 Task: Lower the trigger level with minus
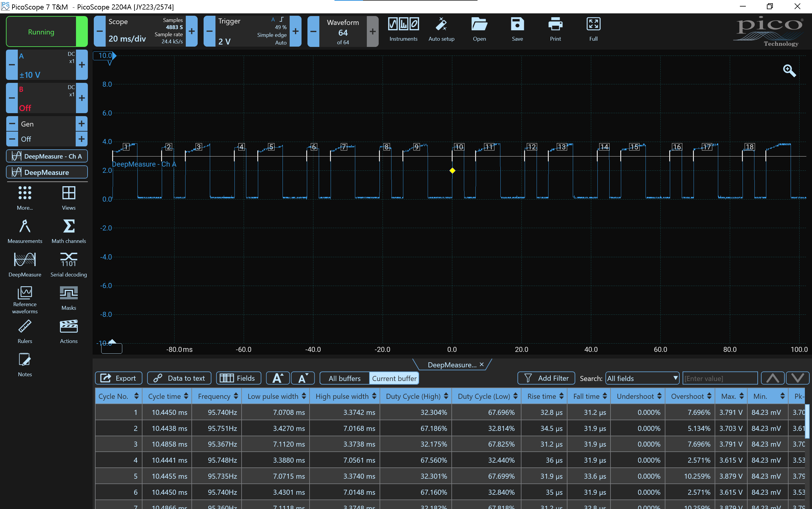[x=210, y=31]
